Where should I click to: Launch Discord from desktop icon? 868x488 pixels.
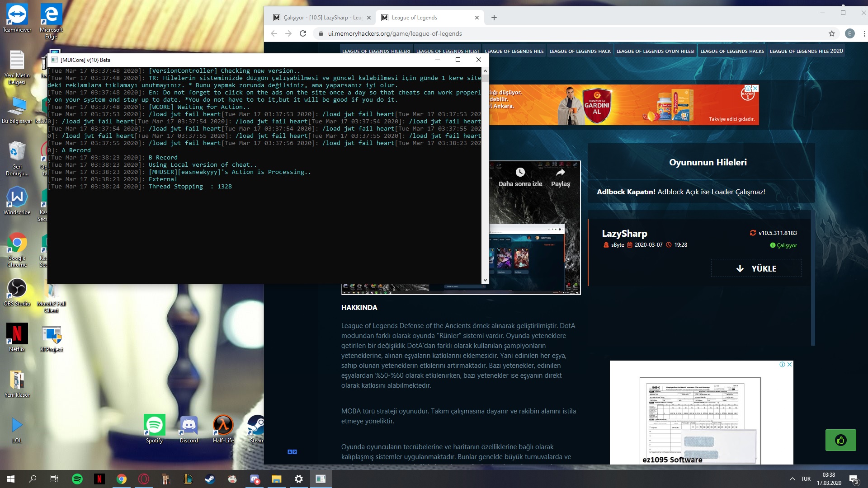[x=189, y=429]
